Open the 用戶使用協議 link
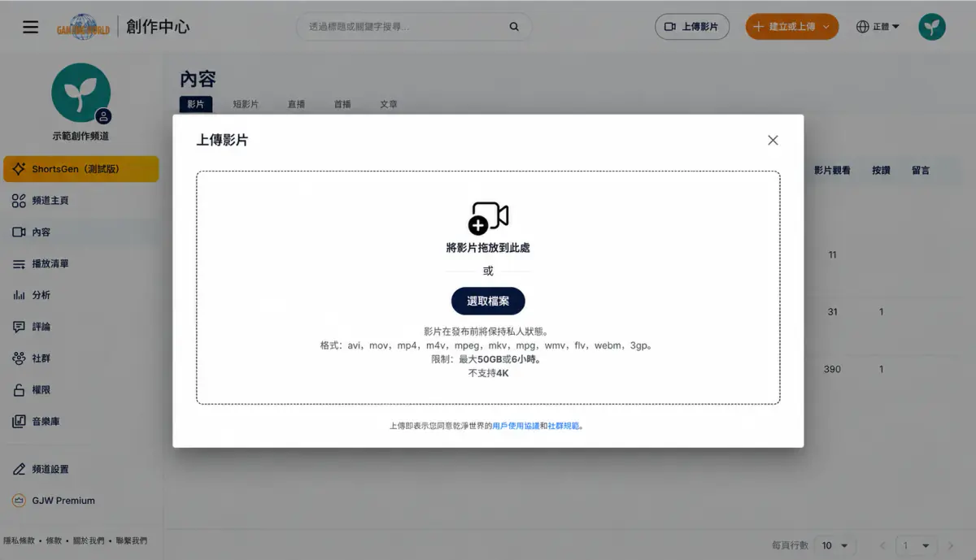Screen dimensions: 976x560 [x=516, y=426]
